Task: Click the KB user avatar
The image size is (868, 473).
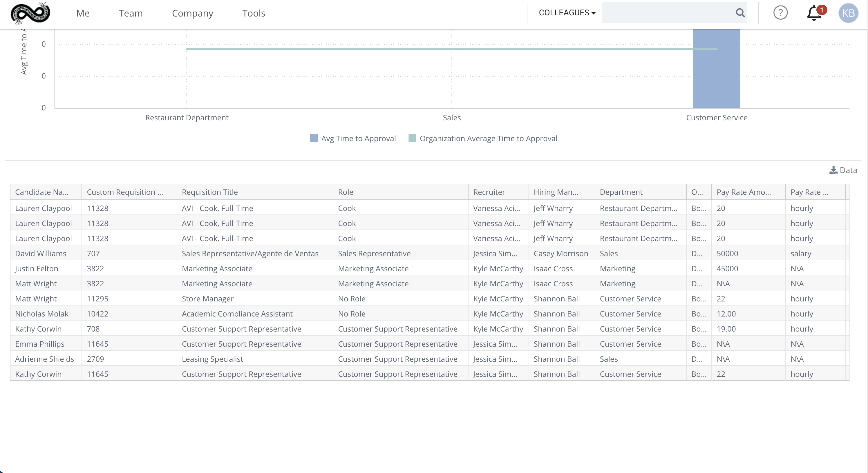Action: tap(848, 13)
